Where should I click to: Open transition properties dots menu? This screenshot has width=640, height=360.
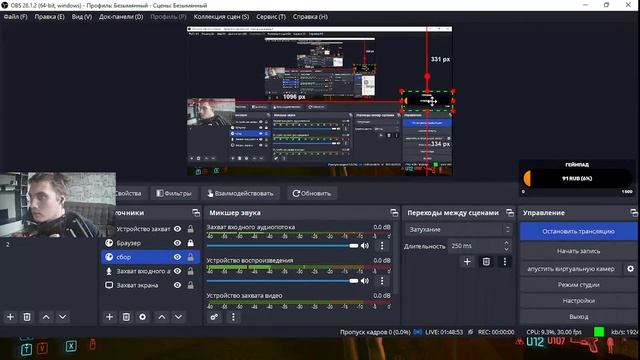[x=504, y=262]
